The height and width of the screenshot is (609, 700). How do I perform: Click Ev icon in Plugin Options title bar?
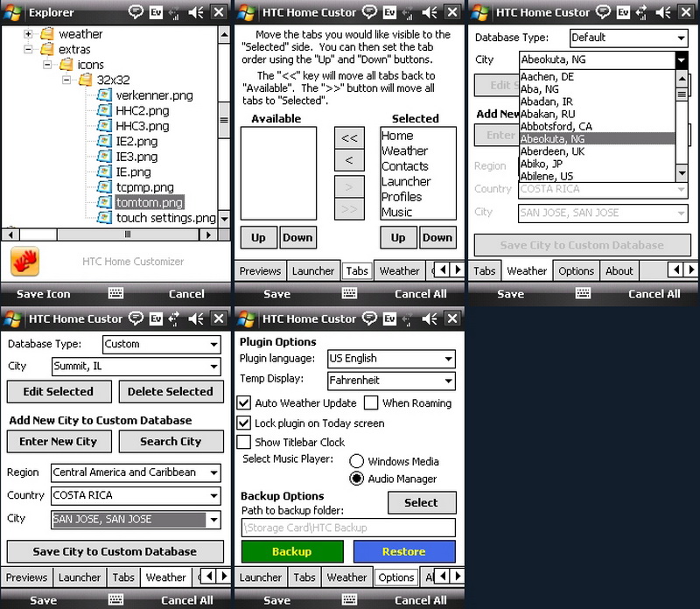click(x=389, y=318)
